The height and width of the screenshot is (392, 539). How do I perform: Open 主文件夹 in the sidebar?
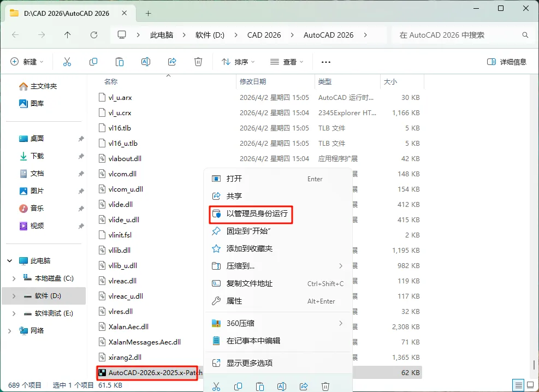click(38, 86)
